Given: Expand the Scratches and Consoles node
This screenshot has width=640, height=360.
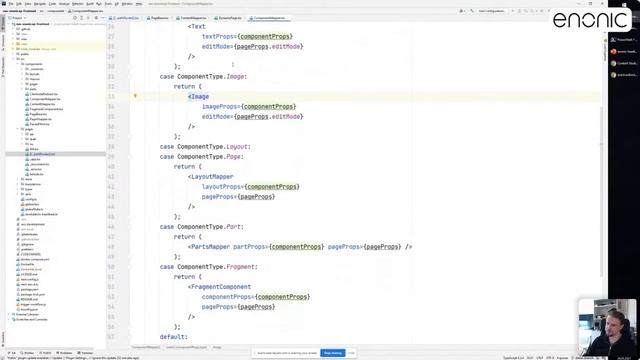Looking at the screenshot, I should (x=9, y=319).
